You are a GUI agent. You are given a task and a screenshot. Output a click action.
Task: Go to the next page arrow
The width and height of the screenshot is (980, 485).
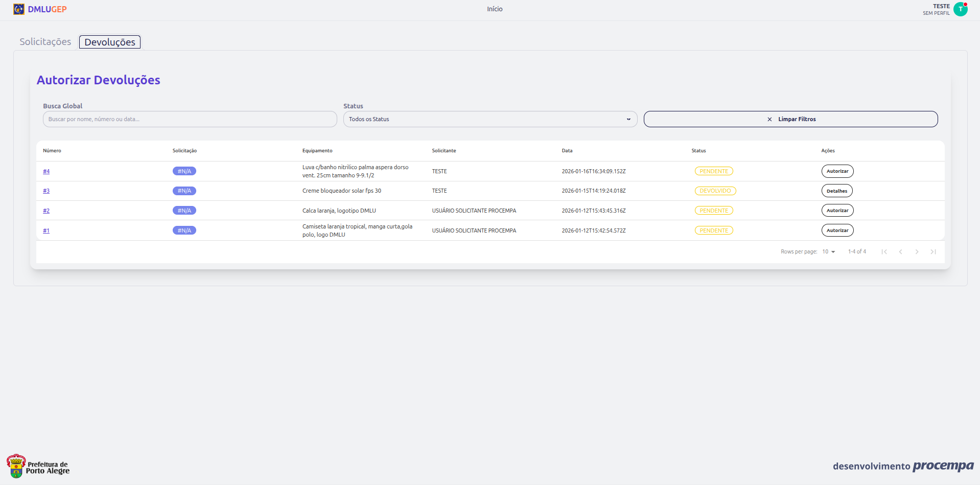pyautogui.click(x=917, y=251)
